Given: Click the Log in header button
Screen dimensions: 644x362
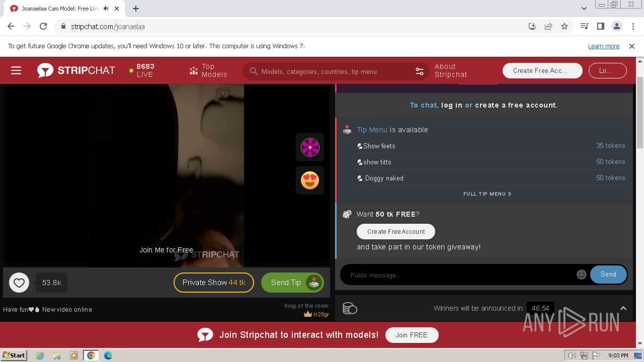Looking at the screenshot, I should pyautogui.click(x=607, y=70).
